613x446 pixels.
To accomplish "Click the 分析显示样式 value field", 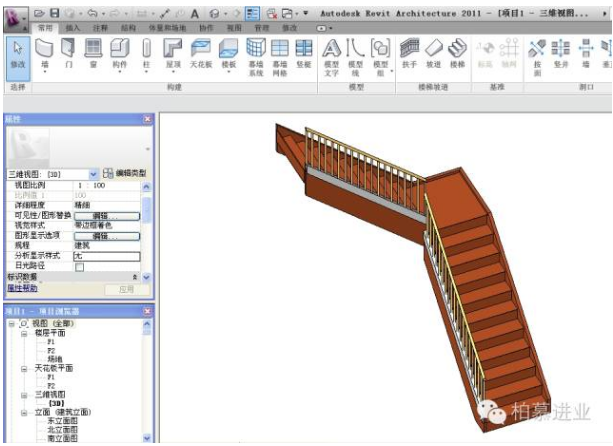I will tap(107, 256).
